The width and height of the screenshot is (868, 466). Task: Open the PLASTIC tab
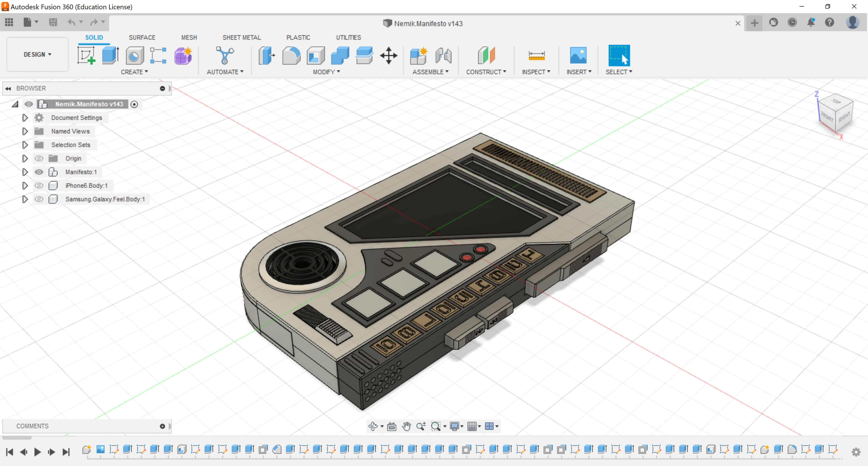pos(298,37)
